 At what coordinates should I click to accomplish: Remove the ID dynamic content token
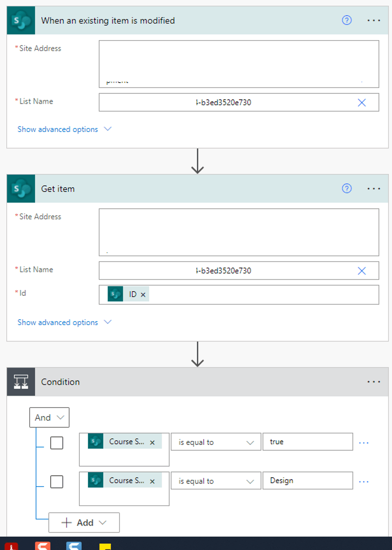[x=143, y=295]
